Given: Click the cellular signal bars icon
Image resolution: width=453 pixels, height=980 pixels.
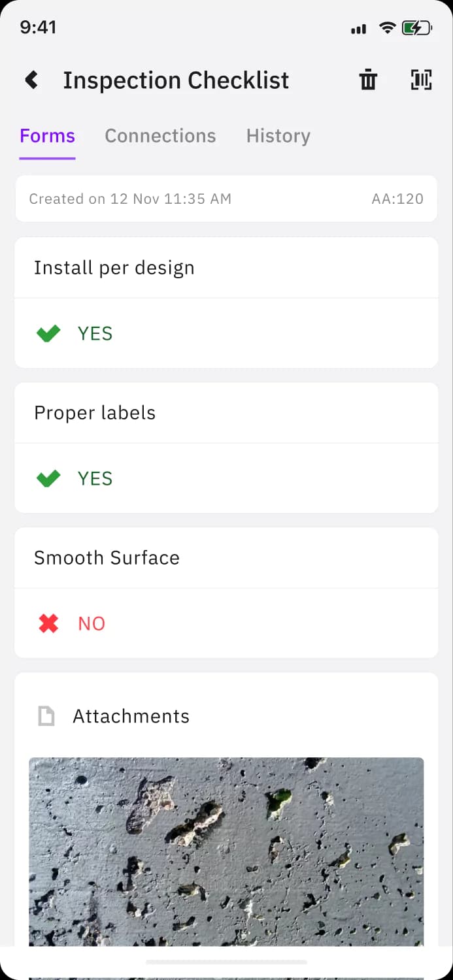Looking at the screenshot, I should [x=358, y=29].
